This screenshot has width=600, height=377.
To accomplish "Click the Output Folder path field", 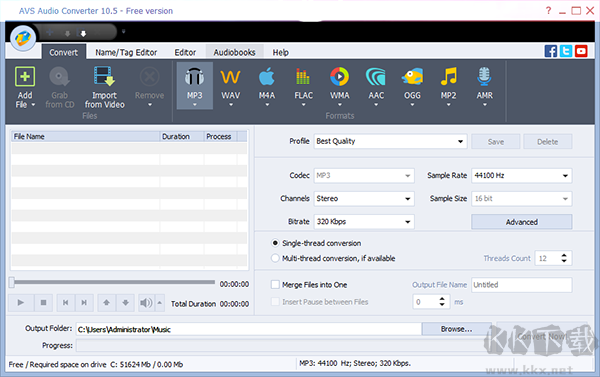I will (249, 329).
